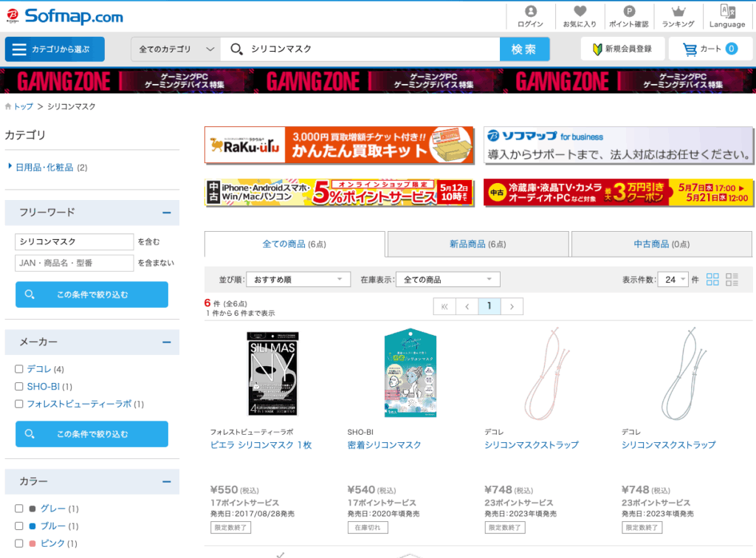Open the gray mask strap thumbnail

coord(684,373)
